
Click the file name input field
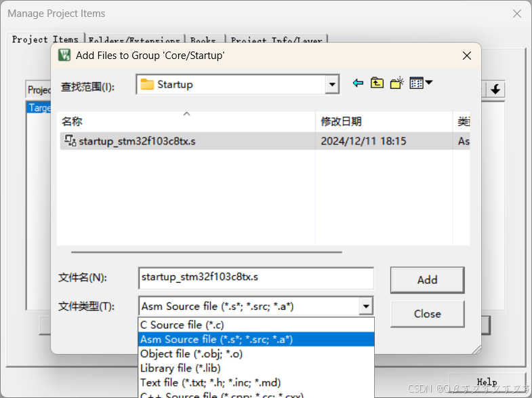tap(255, 277)
